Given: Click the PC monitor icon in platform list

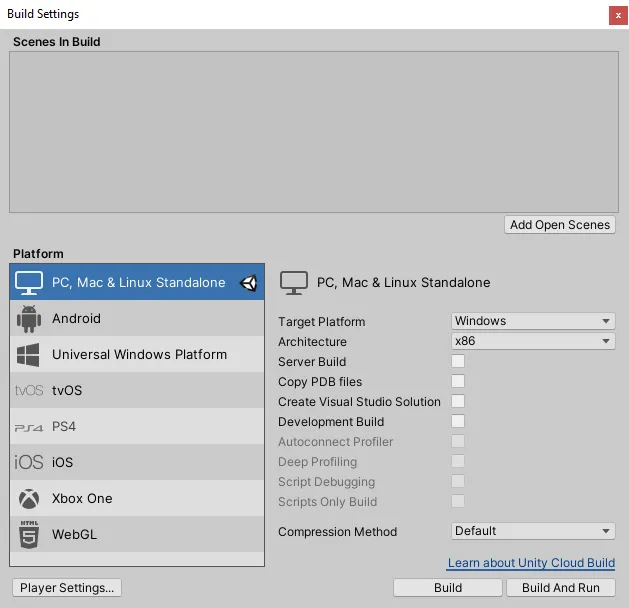Looking at the screenshot, I should coord(29,282).
